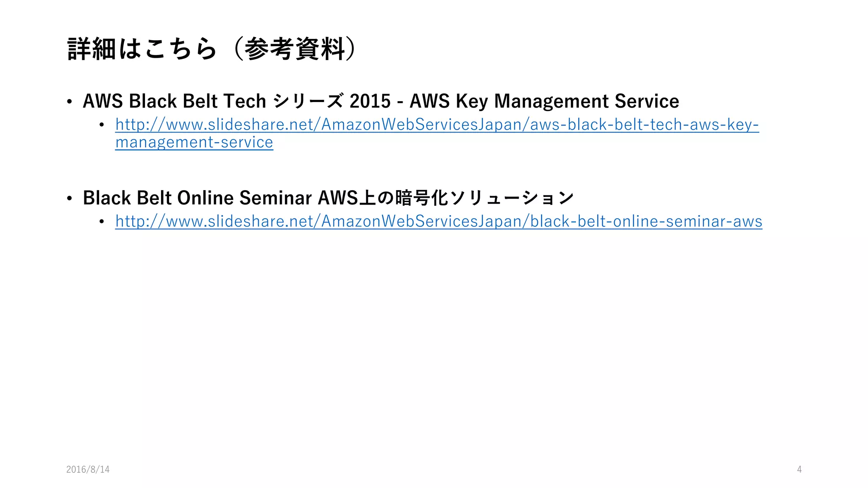The width and height of the screenshot is (868, 488).
Task: Click the 2016/8/14 date footer
Action: tap(88, 469)
